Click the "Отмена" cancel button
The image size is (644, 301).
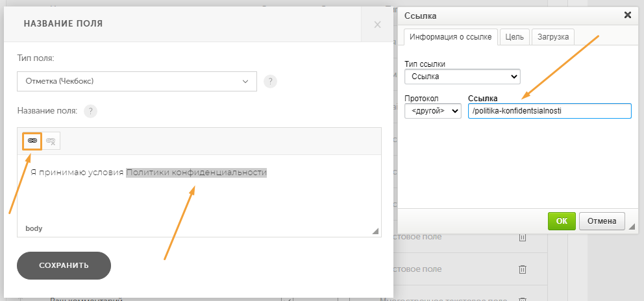pyautogui.click(x=602, y=221)
